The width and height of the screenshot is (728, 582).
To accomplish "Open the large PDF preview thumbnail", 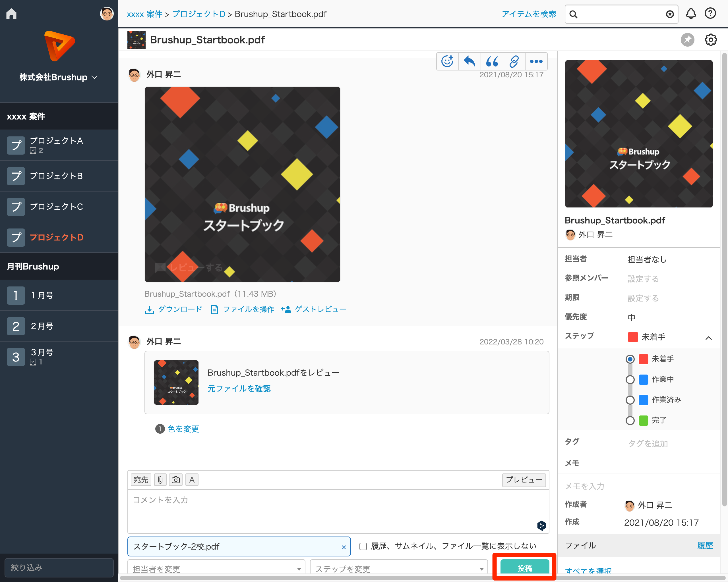I will click(x=243, y=184).
